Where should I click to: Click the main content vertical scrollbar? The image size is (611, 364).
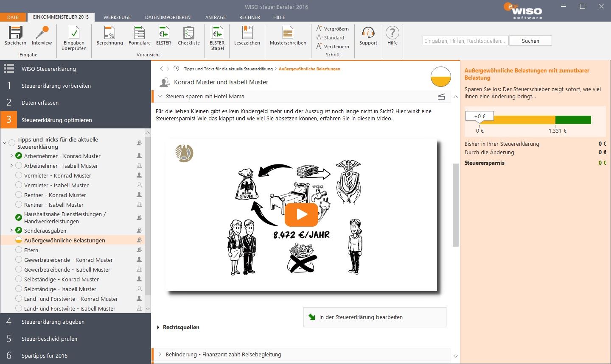[456, 205]
